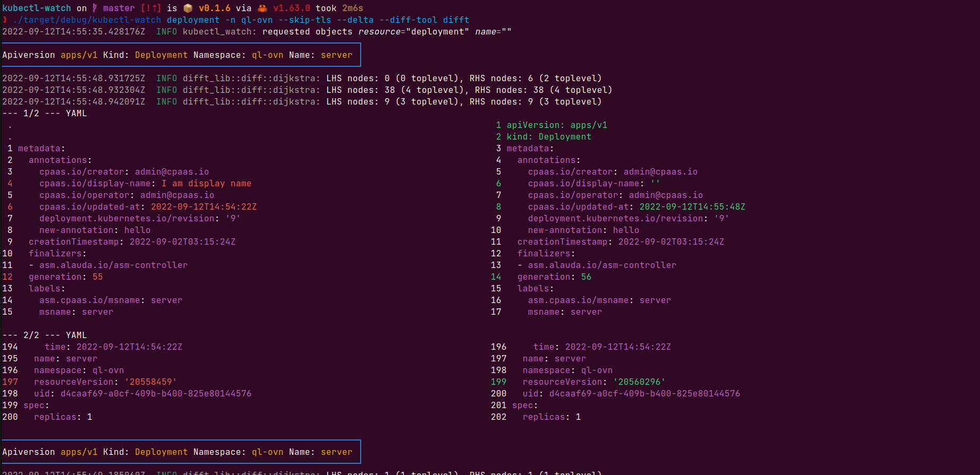Click 'generation: 55' on the old side

(x=66, y=277)
